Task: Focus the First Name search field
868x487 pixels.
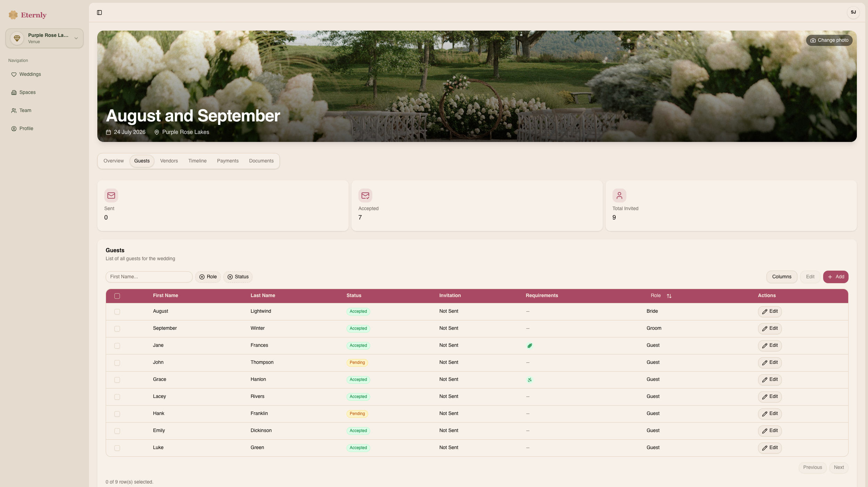Action: [x=149, y=277]
